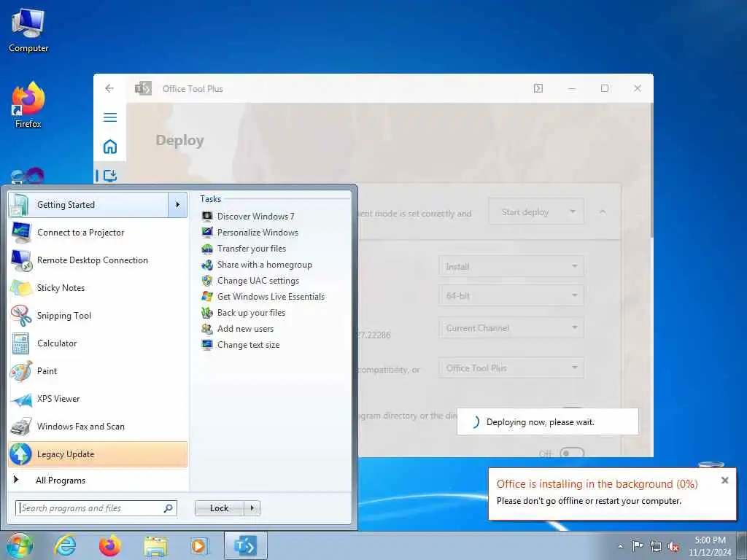Expand Getting Started submenu arrow
Screen dimensions: 747x560
coord(178,205)
